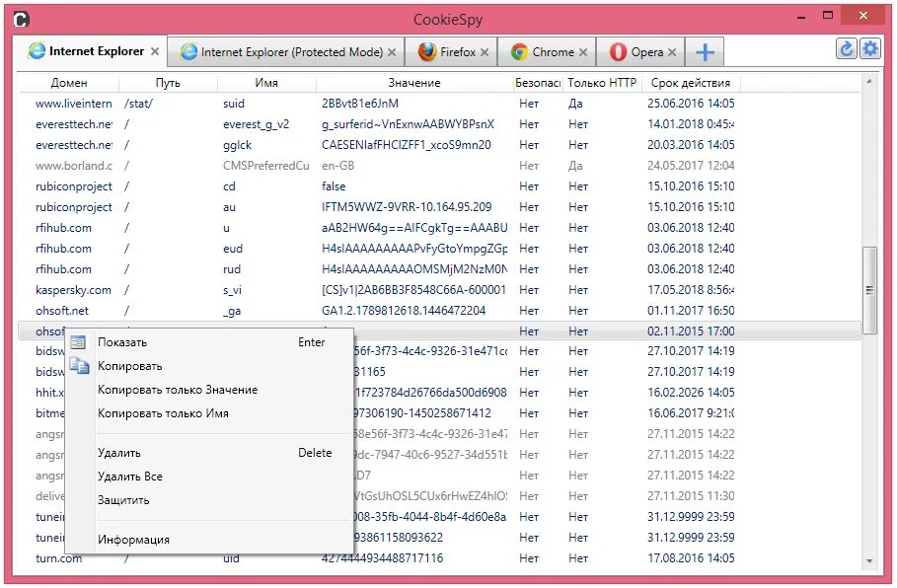Select the www.liveintern cookie row
The height and width of the screenshot is (588, 897).
click(x=439, y=104)
